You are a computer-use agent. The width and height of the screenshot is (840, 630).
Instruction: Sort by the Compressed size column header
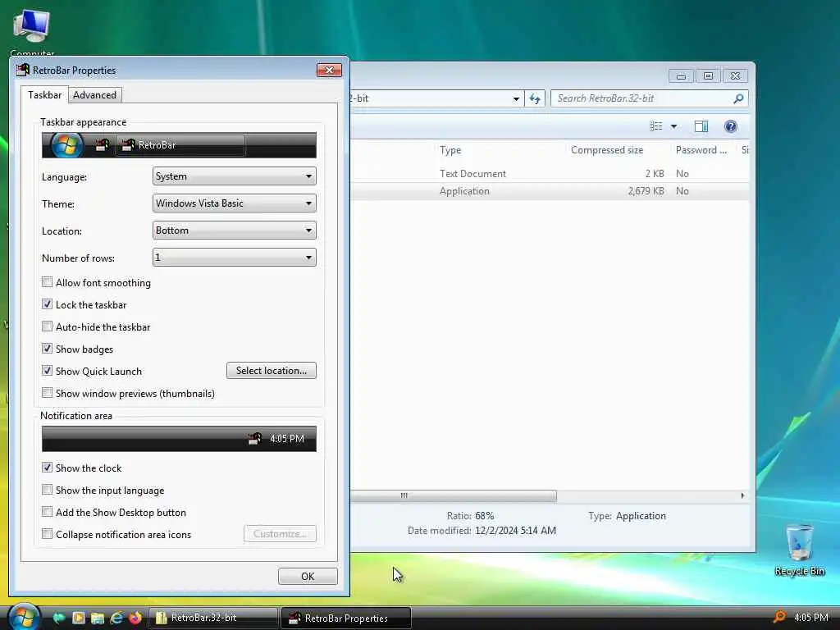point(619,150)
